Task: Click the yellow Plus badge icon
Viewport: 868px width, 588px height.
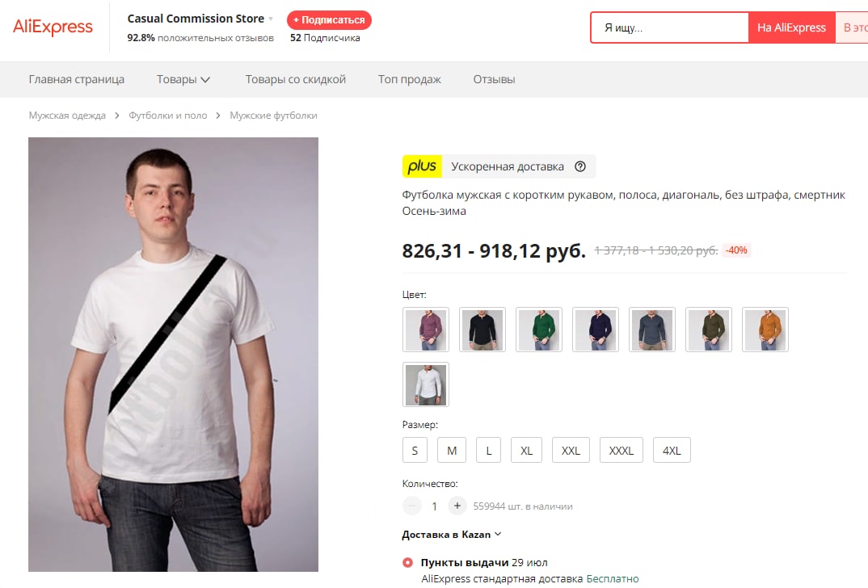Action: (422, 166)
